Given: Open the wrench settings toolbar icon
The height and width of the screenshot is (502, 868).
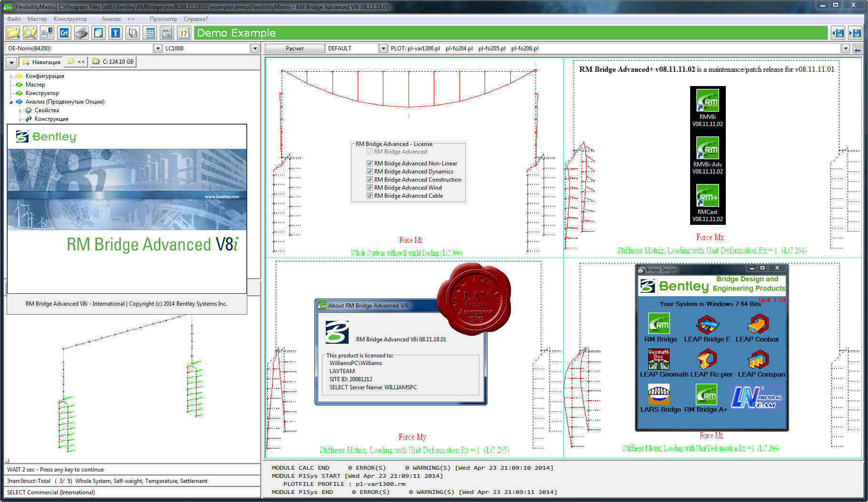Looking at the screenshot, I should [x=116, y=33].
